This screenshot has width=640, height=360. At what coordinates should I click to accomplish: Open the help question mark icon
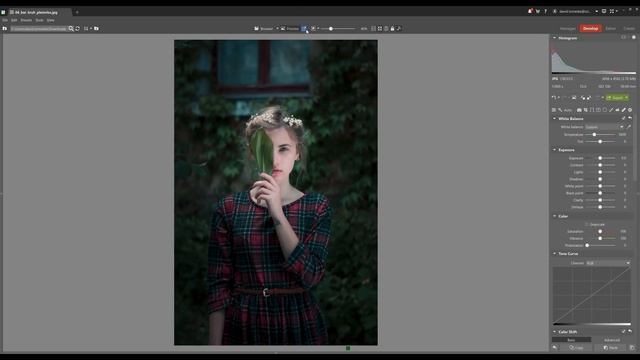coord(545,11)
